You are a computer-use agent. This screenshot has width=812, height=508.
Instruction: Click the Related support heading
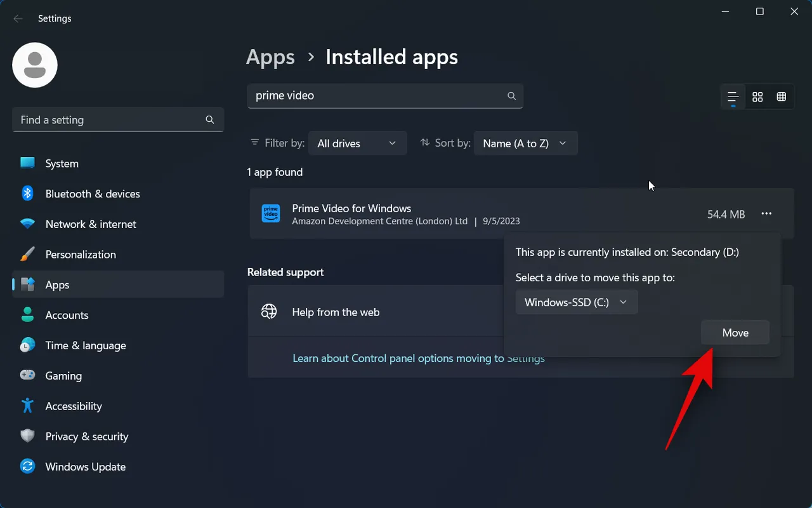(x=285, y=272)
